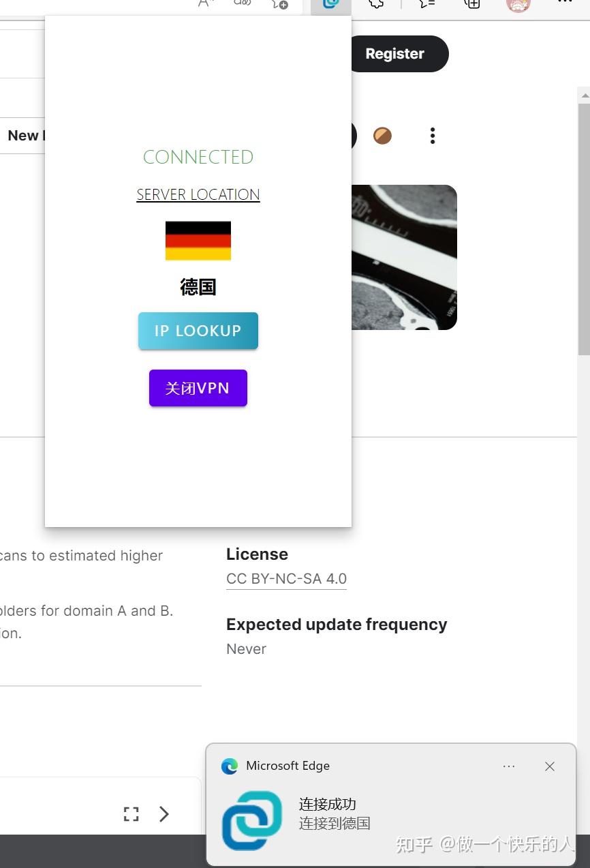Viewport: 590px width, 868px height.
Task: Open the browser Extensions puzzle icon
Action: tap(376, 4)
